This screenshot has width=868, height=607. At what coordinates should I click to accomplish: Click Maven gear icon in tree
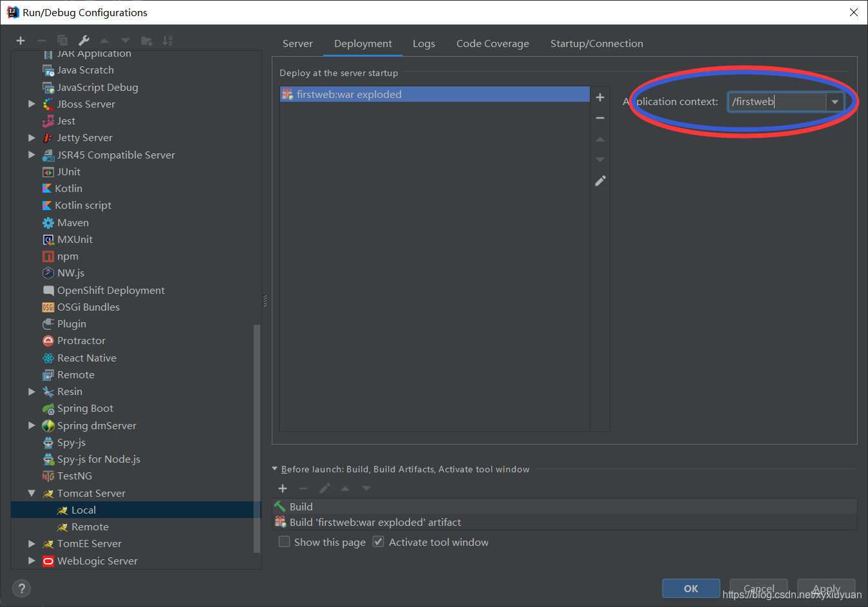[48, 223]
